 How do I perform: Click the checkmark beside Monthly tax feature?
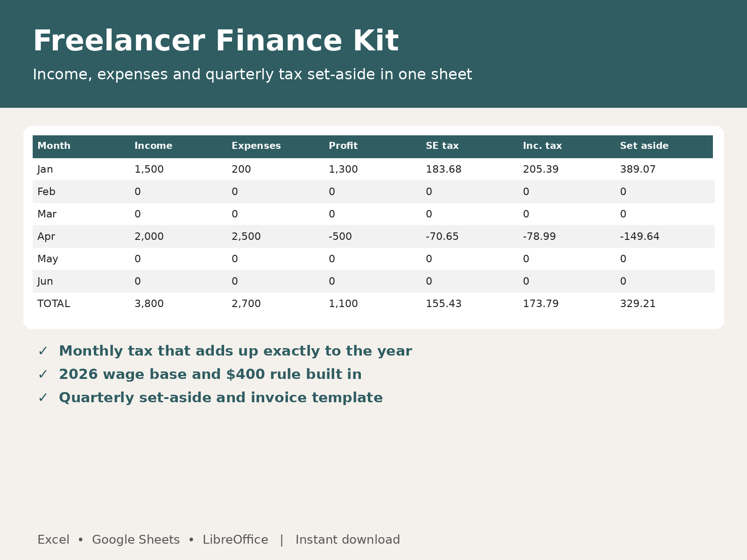tap(43, 351)
